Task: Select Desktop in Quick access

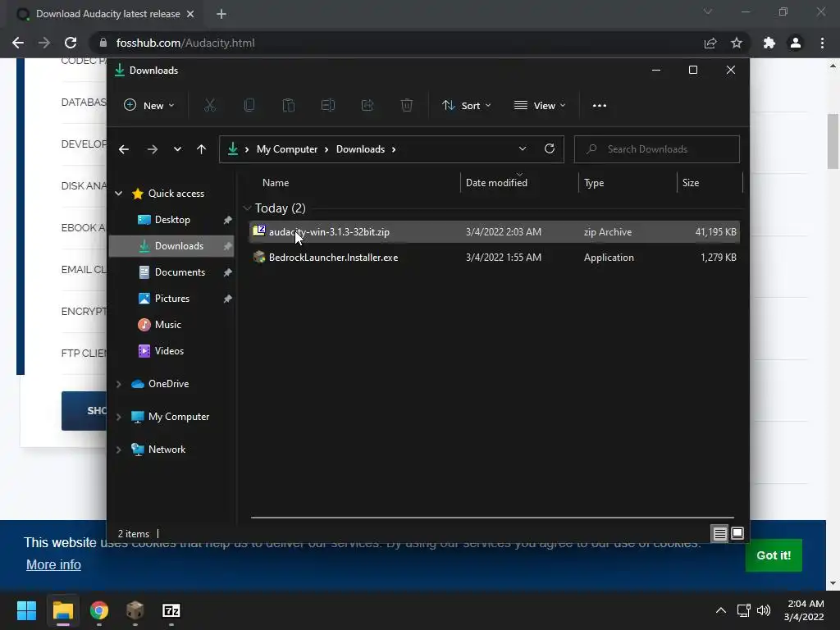Action: 172,220
